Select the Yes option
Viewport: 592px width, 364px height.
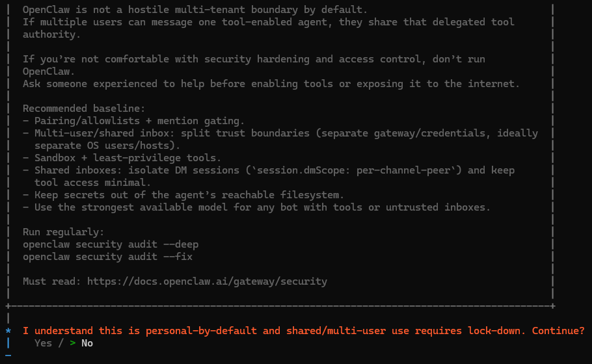[x=43, y=343]
